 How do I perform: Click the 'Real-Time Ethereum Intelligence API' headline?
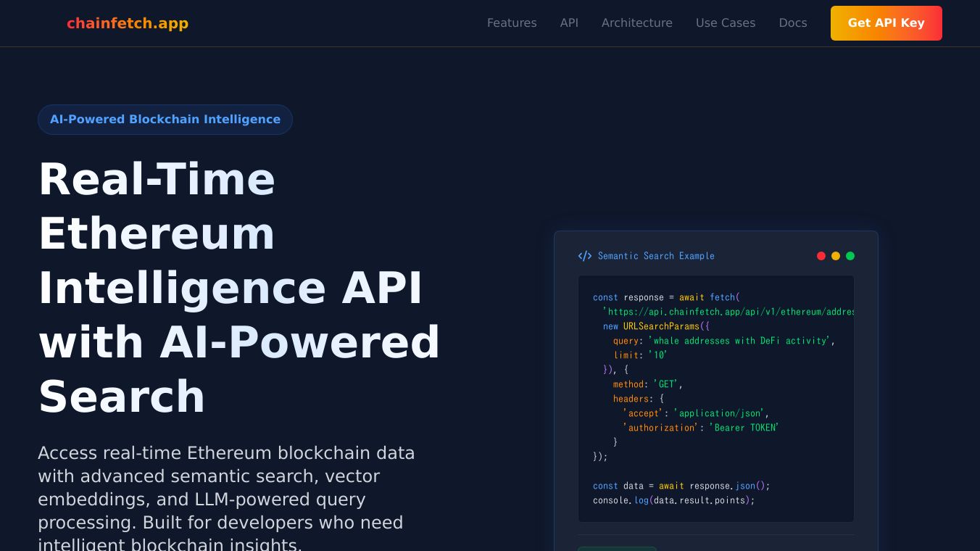click(x=239, y=288)
